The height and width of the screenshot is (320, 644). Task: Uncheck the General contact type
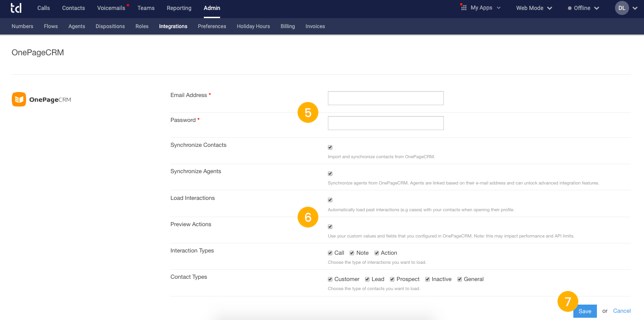pos(460,279)
